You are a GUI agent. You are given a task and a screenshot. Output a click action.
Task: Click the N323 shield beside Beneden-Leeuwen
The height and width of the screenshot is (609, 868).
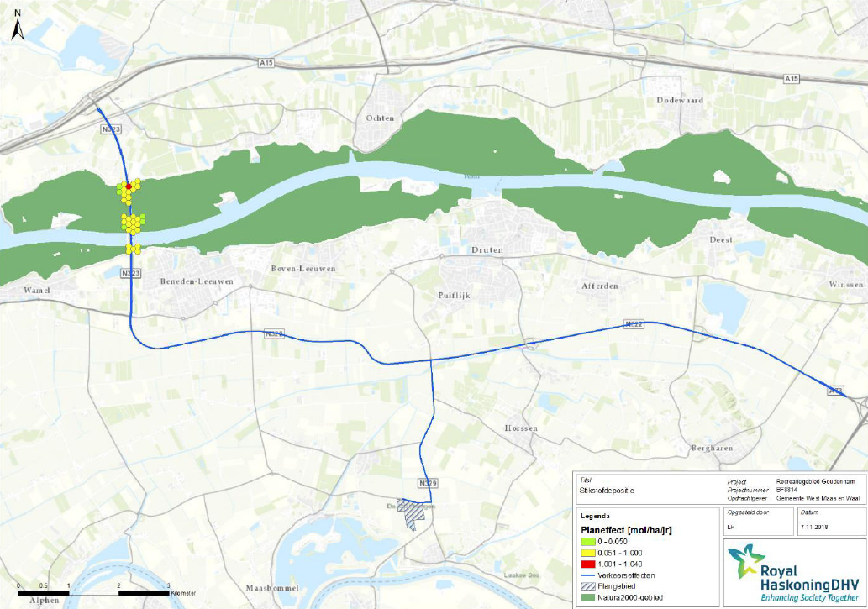[130, 273]
